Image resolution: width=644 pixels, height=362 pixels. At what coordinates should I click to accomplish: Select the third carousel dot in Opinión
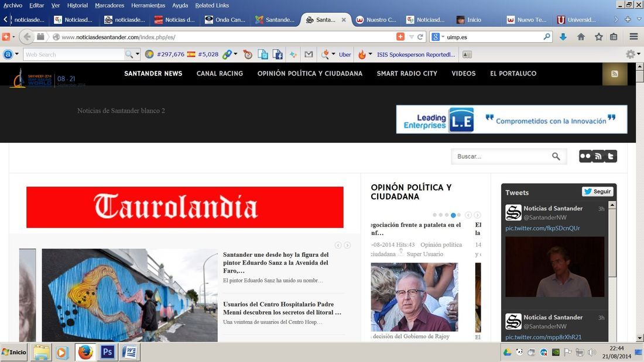coord(447,215)
